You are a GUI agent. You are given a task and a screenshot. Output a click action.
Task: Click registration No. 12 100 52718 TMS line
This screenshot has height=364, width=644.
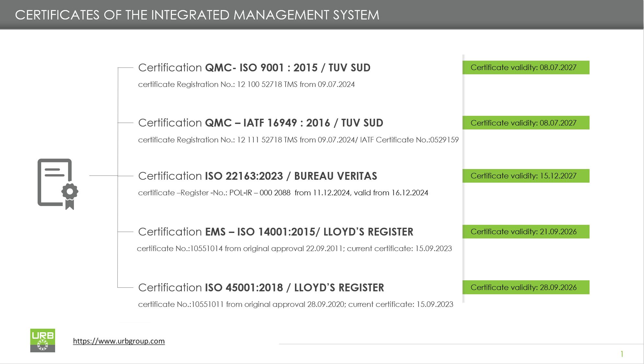coord(246,84)
